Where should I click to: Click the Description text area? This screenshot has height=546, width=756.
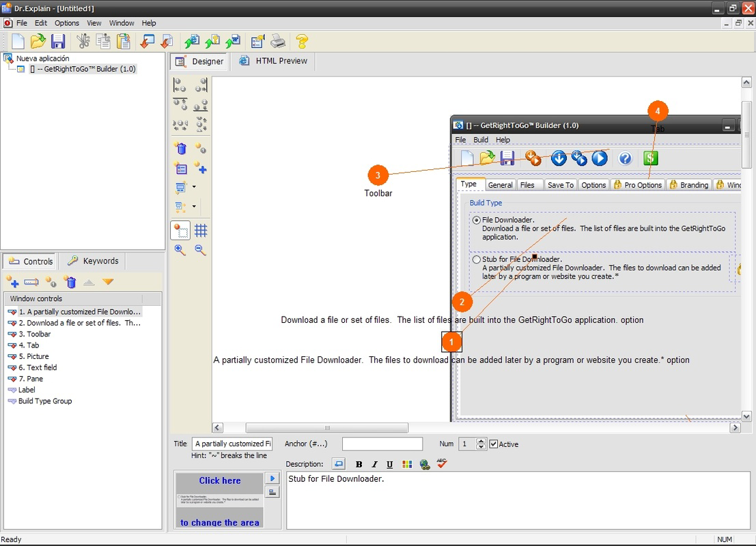pyautogui.click(x=518, y=500)
